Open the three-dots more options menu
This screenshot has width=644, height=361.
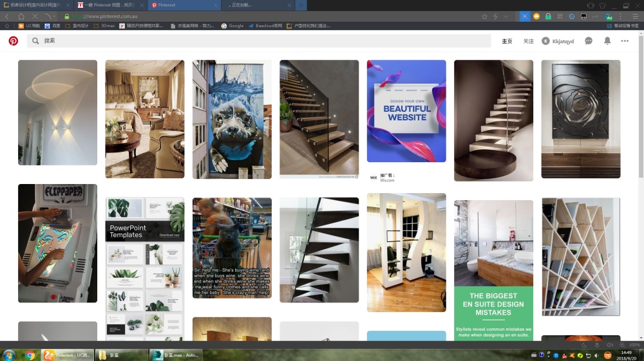(625, 41)
